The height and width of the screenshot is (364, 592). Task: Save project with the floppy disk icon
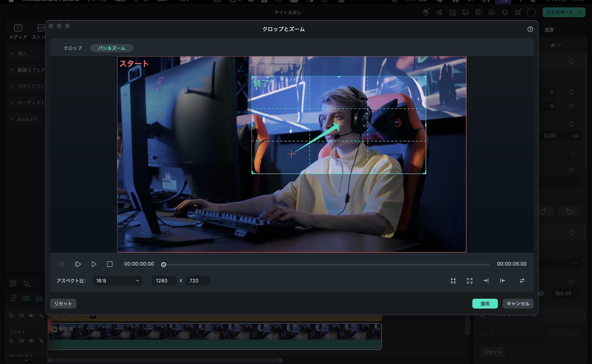[x=478, y=12]
